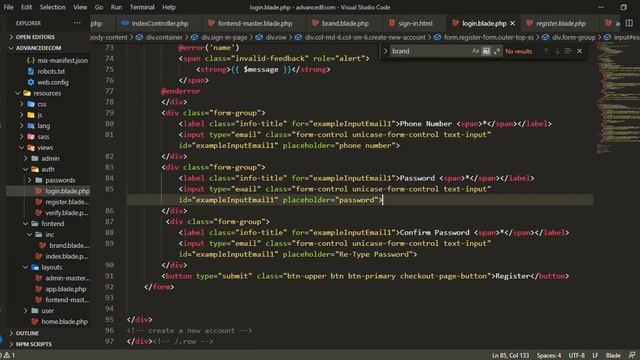
Task: Open the View menu
Action: pyautogui.click(x=80, y=7)
